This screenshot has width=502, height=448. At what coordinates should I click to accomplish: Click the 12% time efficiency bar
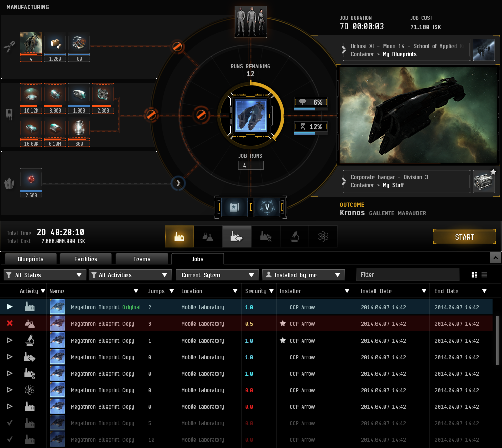[x=311, y=128]
